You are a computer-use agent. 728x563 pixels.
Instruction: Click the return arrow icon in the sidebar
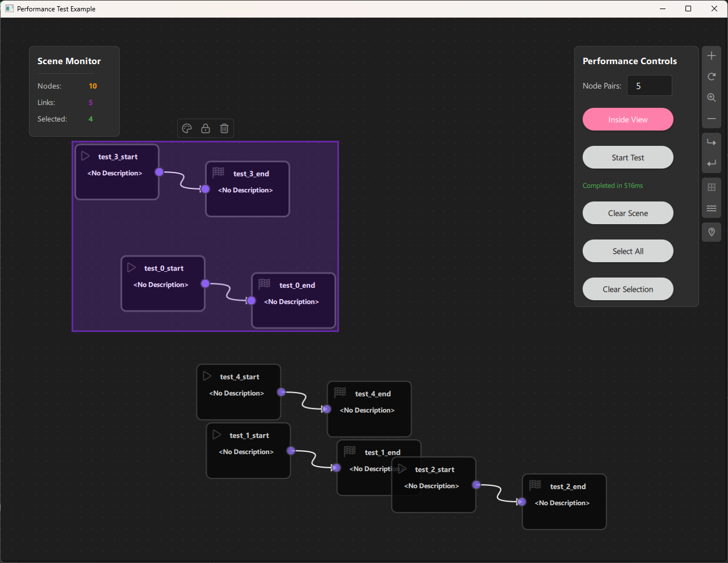click(x=711, y=163)
